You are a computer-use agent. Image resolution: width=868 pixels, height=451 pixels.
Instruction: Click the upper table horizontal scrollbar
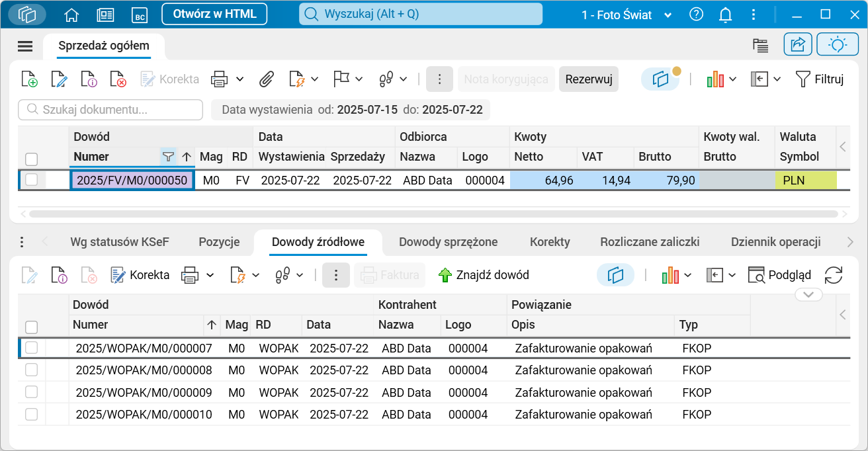point(433,214)
